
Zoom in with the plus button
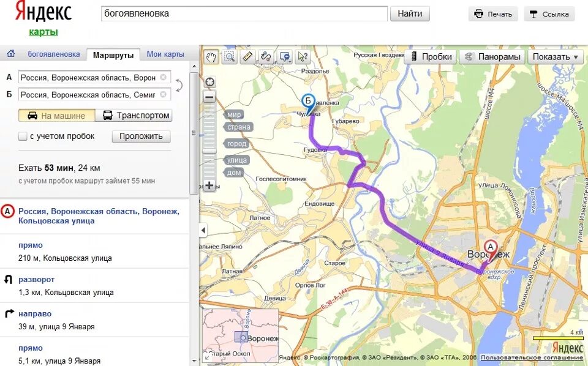pyautogui.click(x=209, y=185)
